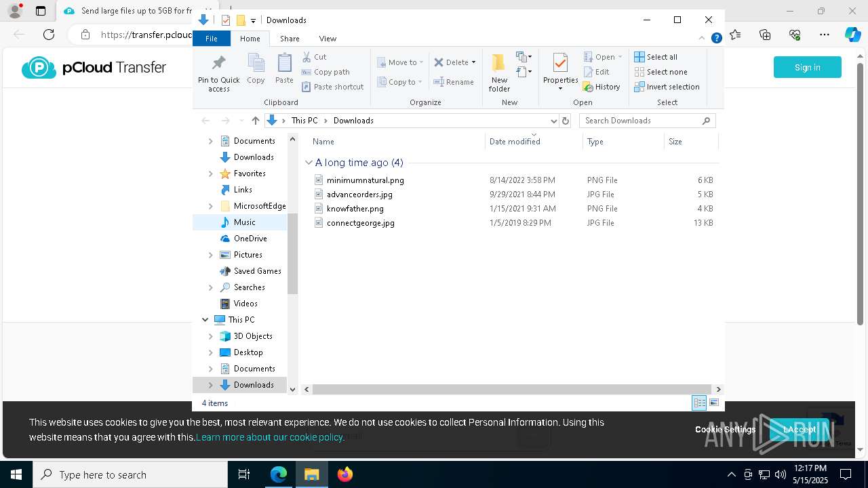Click Invert selection in ribbon
This screenshot has height=488, width=868.
(x=667, y=87)
